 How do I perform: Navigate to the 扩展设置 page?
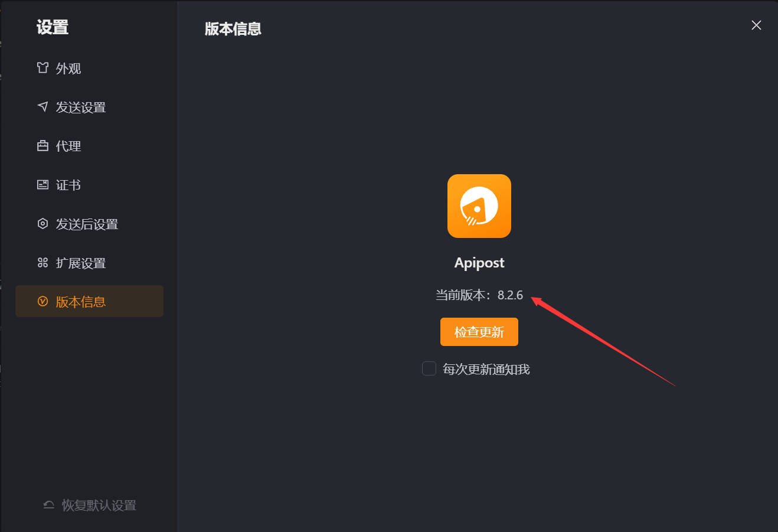coord(81,263)
